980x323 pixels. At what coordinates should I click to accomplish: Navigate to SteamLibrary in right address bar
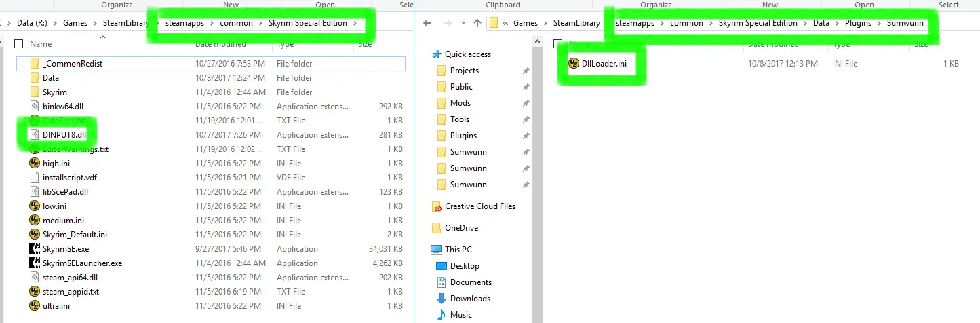[x=577, y=23]
